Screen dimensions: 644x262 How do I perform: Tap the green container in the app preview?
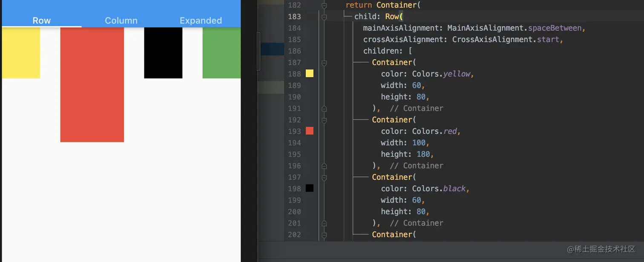point(221,53)
